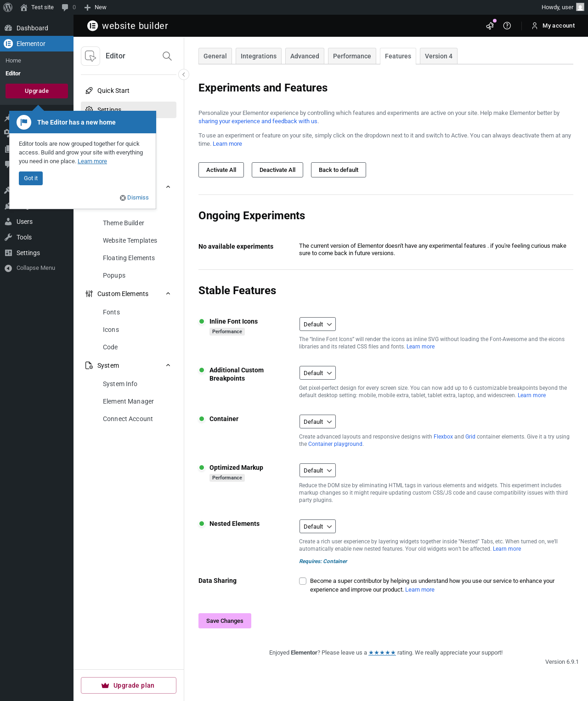The height and width of the screenshot is (701, 588).
Task: Click the user avatar in admin bar
Action: click(x=580, y=7)
